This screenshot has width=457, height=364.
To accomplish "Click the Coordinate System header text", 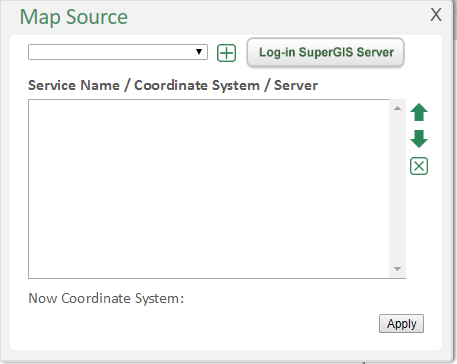I will tap(197, 85).
